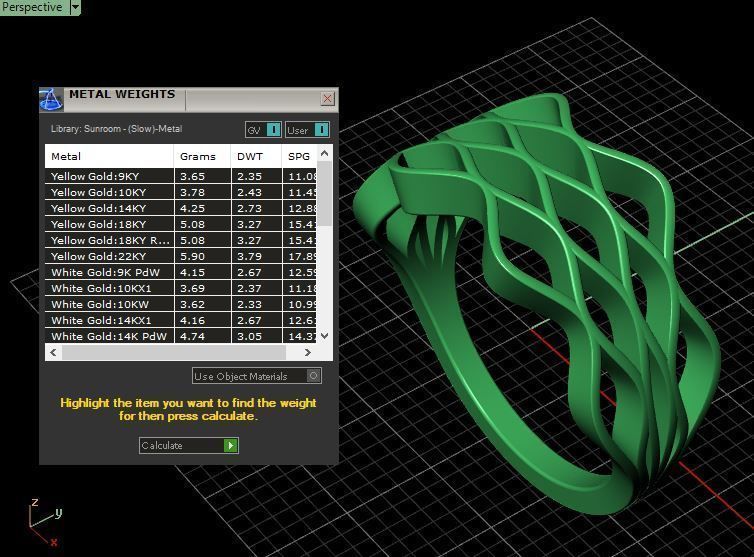Select the Yellow Gold:10KY row

180,192
